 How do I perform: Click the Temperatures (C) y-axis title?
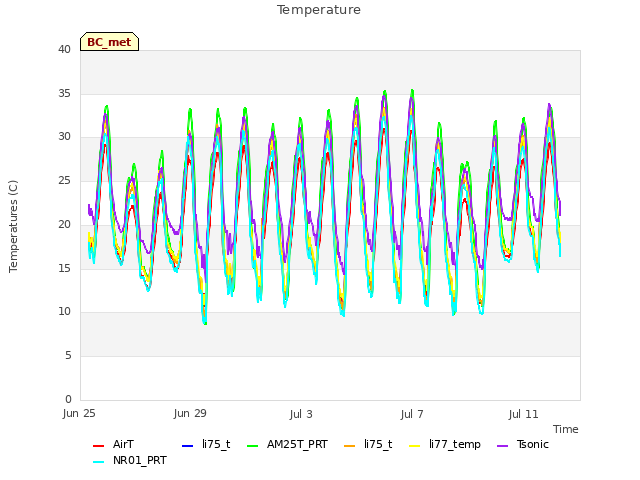coord(13,226)
